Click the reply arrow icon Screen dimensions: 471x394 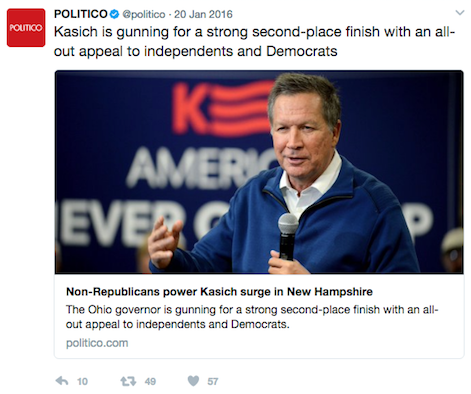[62, 381]
